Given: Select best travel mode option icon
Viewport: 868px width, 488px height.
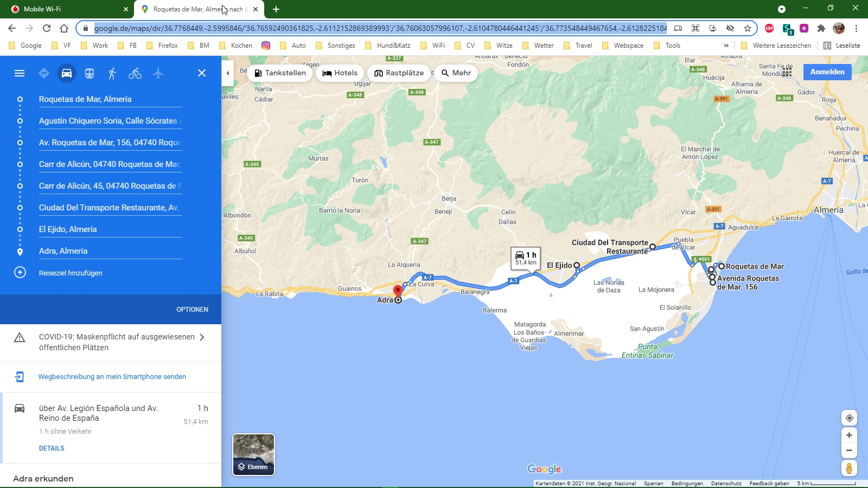Looking at the screenshot, I should 44,73.
